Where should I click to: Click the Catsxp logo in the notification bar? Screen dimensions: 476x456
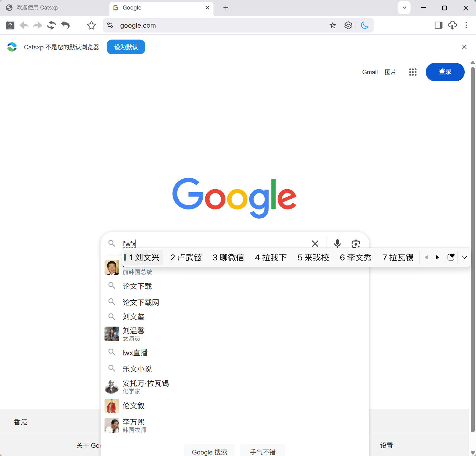point(12,47)
